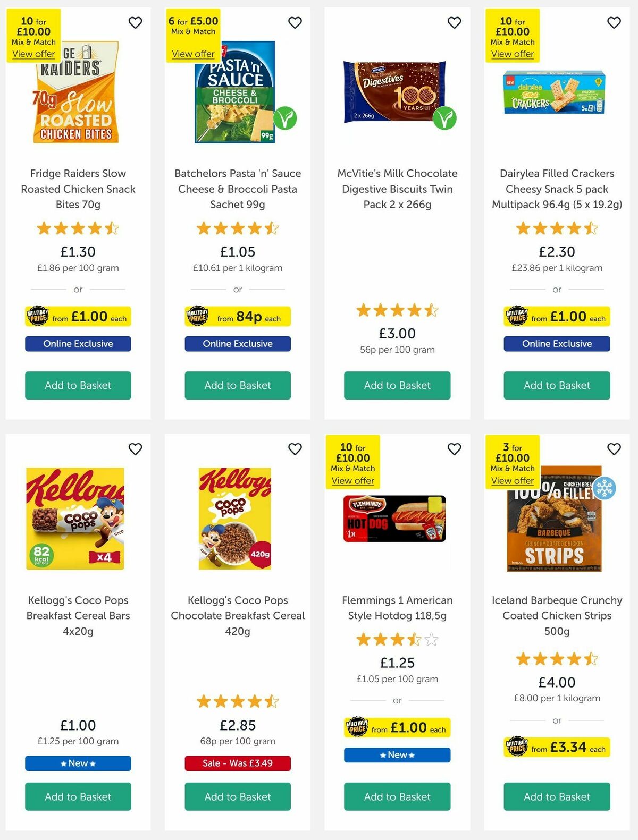Favourite the Kellogg's Coco Pops Cereal Bars
Screen dimensions: 638x840
pos(136,449)
